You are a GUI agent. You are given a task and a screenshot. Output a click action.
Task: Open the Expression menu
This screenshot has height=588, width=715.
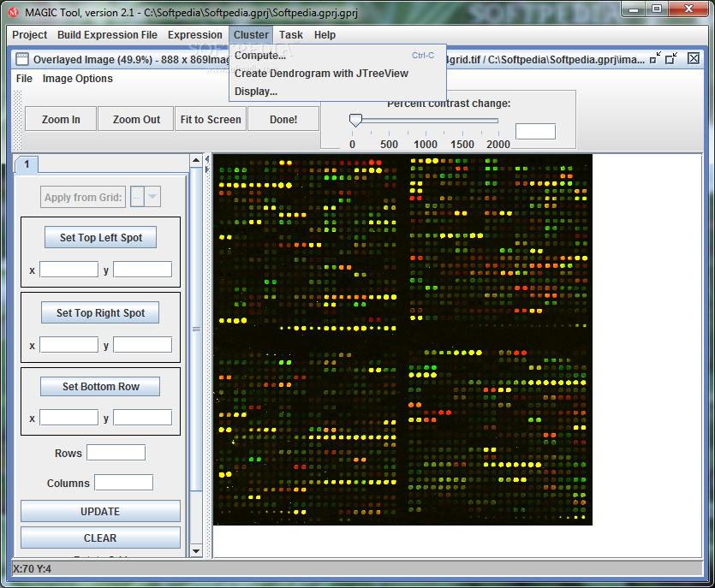194,35
